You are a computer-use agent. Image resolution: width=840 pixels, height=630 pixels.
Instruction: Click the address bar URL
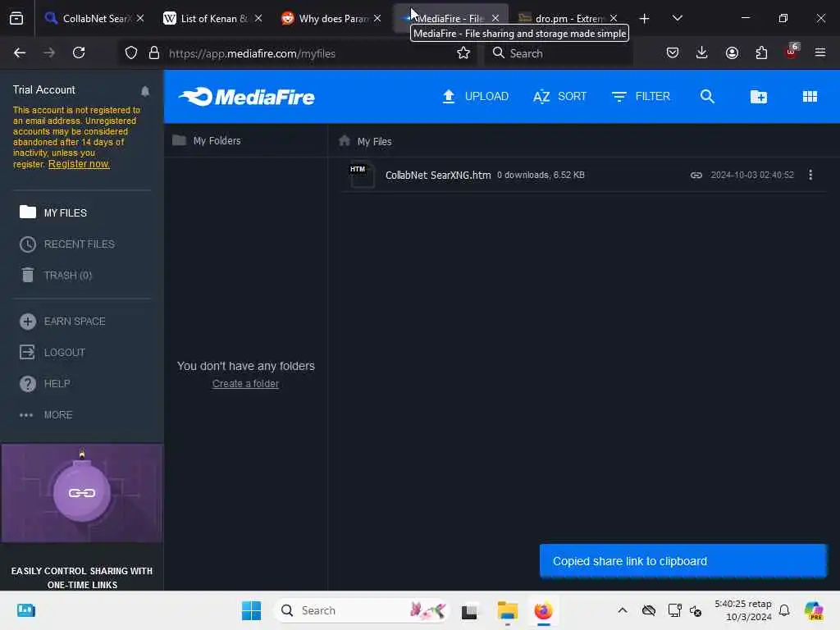click(x=253, y=53)
